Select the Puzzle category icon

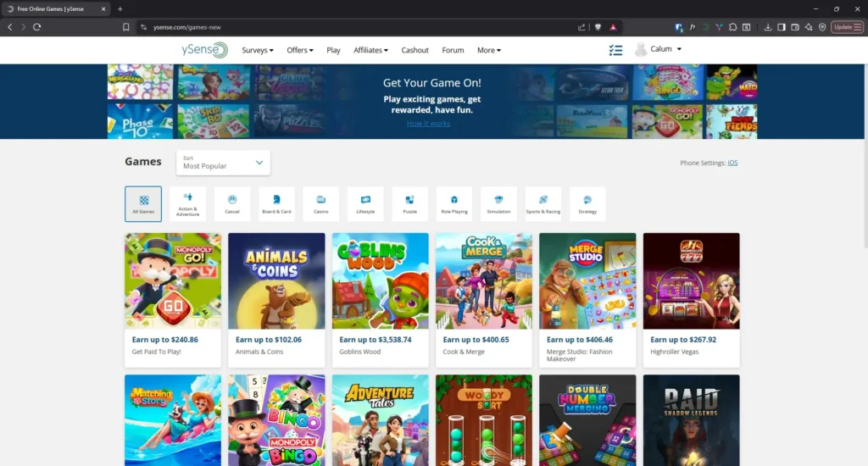pyautogui.click(x=409, y=204)
